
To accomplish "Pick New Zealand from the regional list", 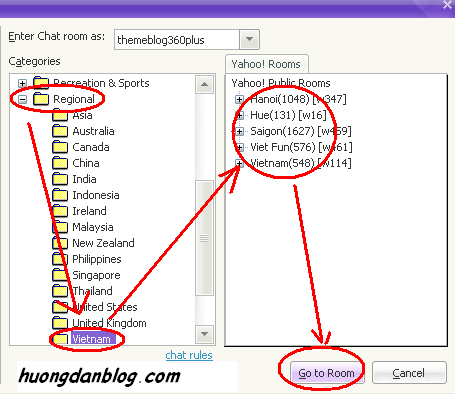I will [x=103, y=243].
